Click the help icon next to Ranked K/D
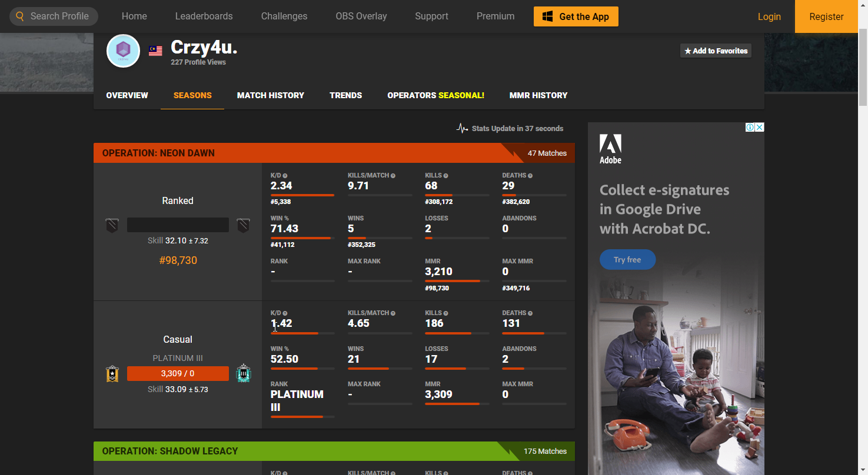Viewport: 868px width, 475px height. [285, 176]
